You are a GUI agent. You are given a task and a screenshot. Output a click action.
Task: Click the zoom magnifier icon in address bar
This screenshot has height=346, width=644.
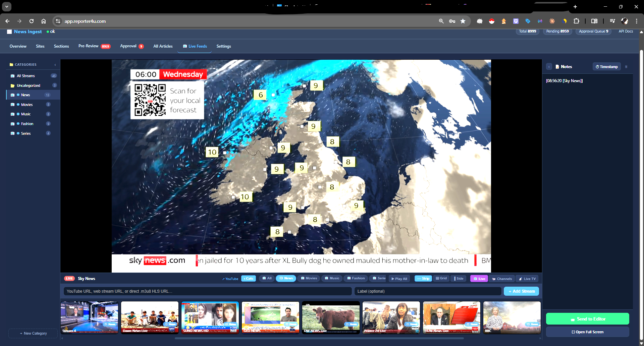(441, 21)
